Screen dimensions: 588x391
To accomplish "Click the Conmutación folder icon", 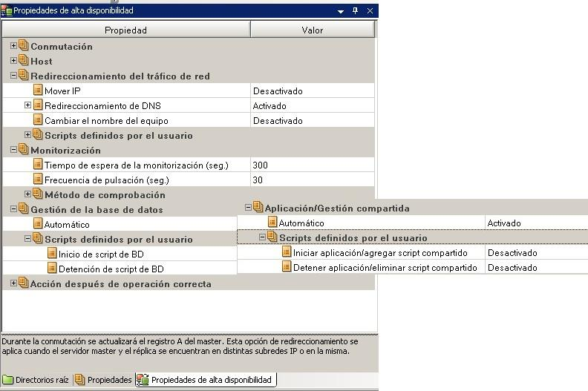I will tap(23, 45).
